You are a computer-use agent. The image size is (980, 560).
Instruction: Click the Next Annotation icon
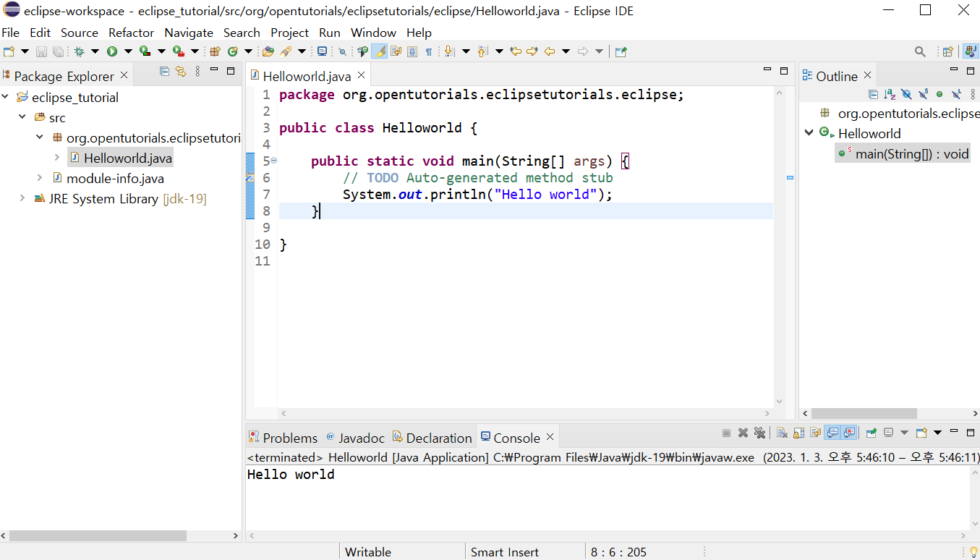(x=449, y=51)
